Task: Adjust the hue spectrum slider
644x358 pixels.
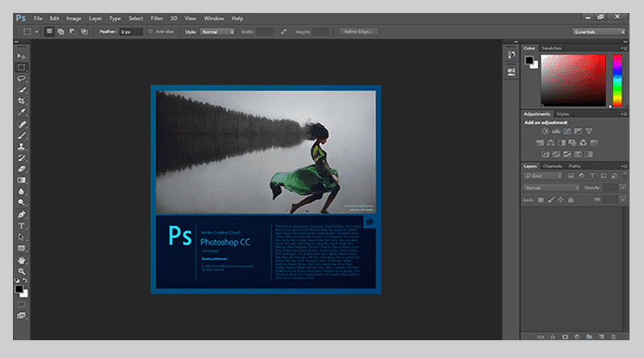Action: (x=617, y=80)
